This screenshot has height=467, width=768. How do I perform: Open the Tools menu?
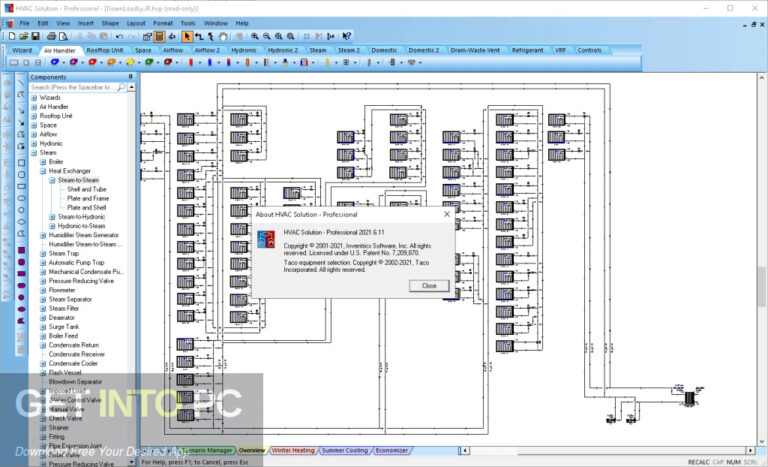click(188, 23)
